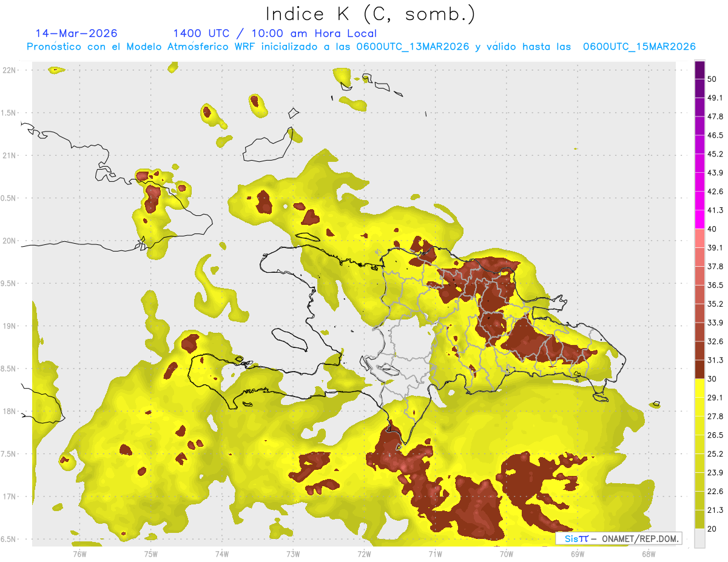Click the colorbar value '20'
The width and height of the screenshot is (728, 562).
pyautogui.click(x=712, y=529)
